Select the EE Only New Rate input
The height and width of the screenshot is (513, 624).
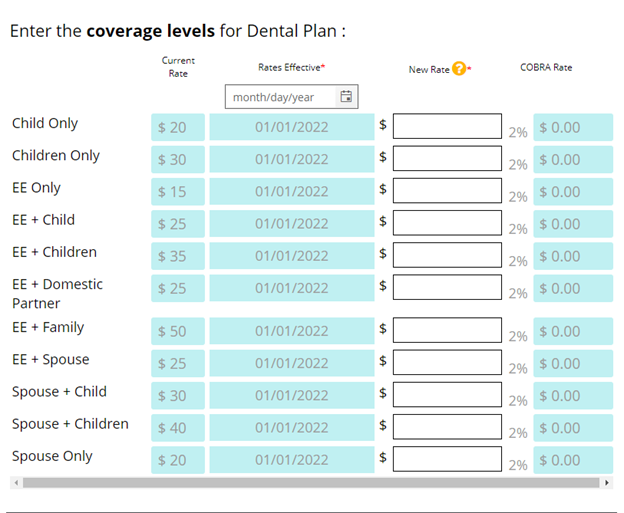point(447,191)
